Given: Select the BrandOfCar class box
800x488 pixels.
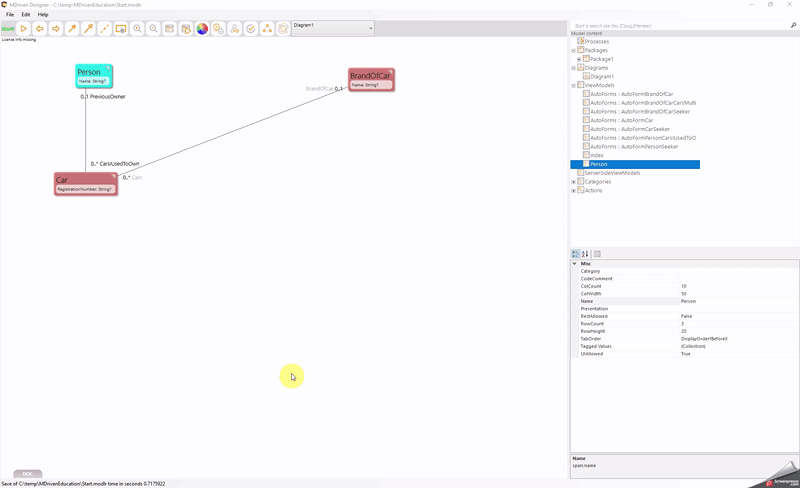Looking at the screenshot, I should coord(371,79).
